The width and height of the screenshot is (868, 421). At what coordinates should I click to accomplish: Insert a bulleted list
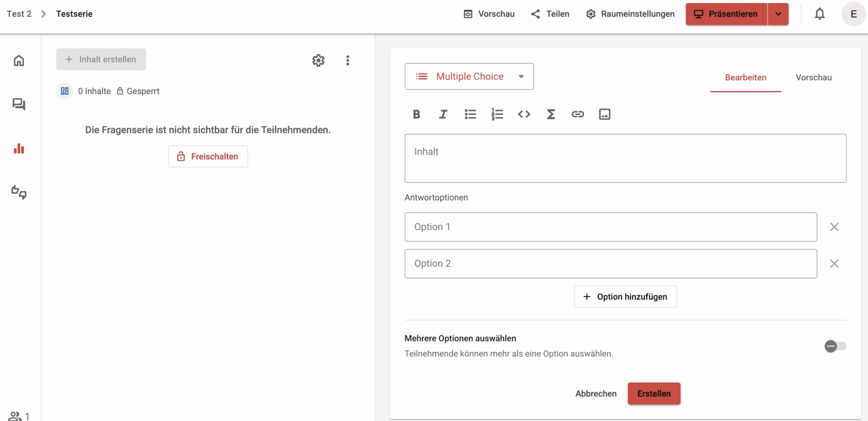(470, 114)
